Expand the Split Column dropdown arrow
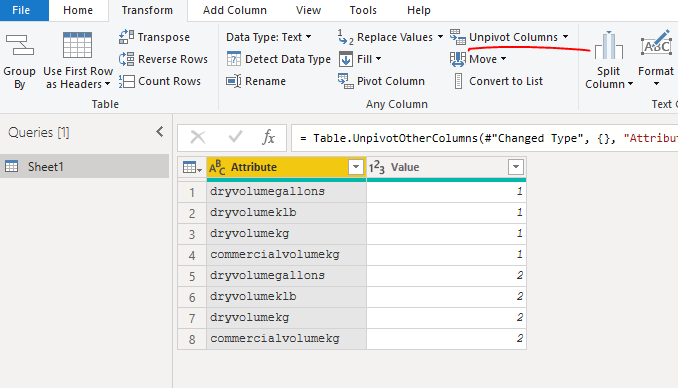The height and width of the screenshot is (388, 678). point(630,84)
